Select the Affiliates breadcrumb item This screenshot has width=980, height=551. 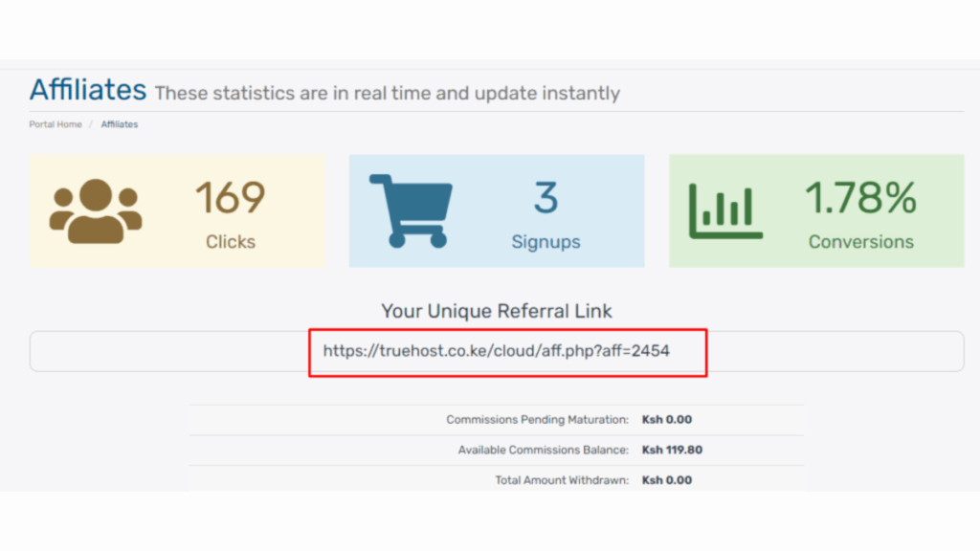click(x=120, y=124)
